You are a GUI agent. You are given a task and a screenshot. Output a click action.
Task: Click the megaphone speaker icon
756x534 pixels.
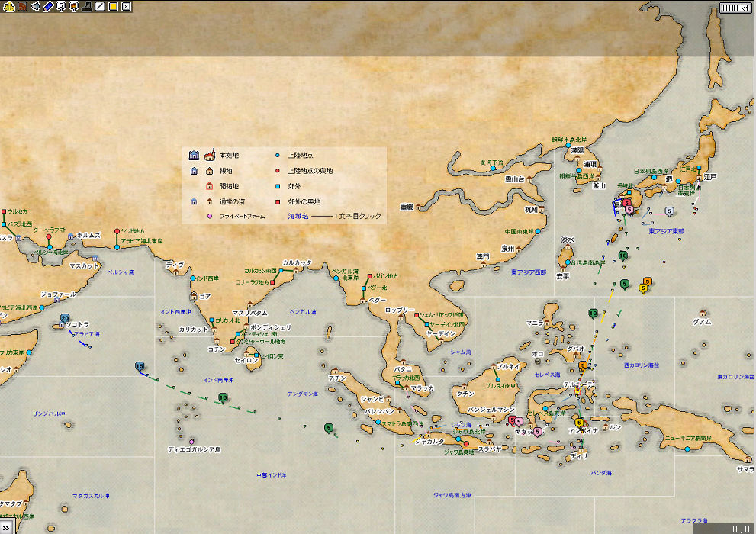click(35, 6)
